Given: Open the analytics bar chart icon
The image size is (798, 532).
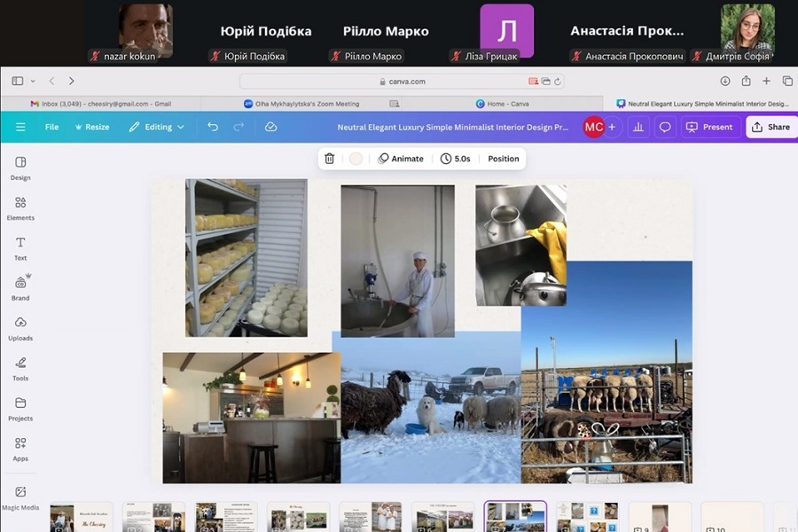Looking at the screenshot, I should click(x=638, y=127).
